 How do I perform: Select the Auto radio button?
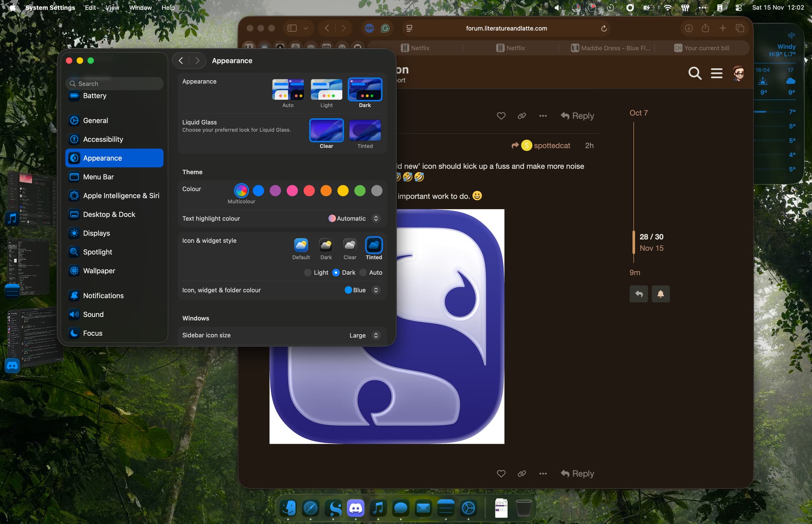point(363,273)
